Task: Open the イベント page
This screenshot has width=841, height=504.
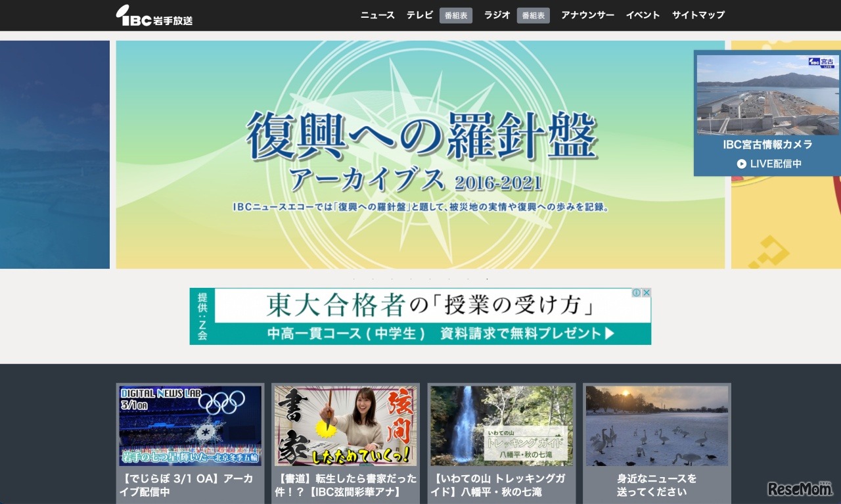Action: [643, 14]
